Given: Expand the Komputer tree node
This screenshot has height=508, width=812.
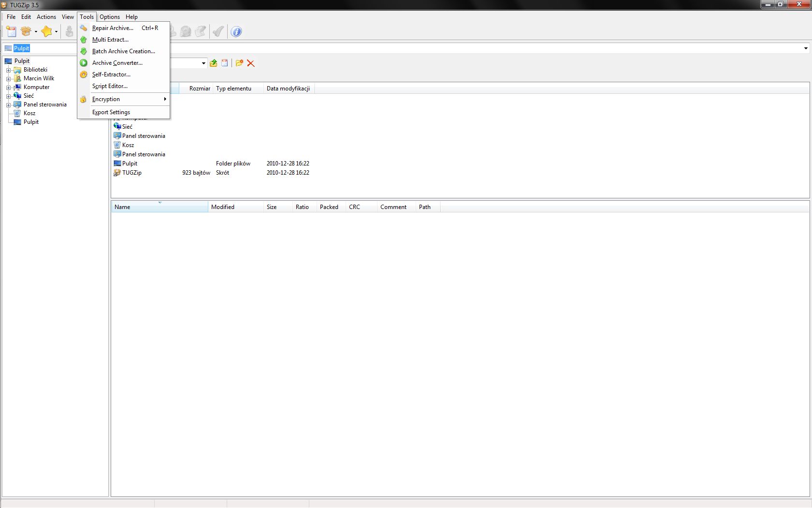Looking at the screenshot, I should click(8, 87).
